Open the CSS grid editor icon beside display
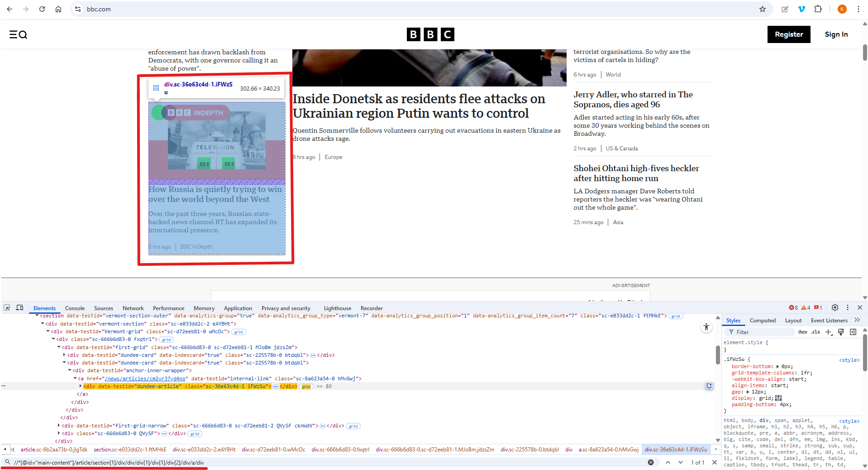Image resolution: width=868 pixels, height=470 pixels. pos(778,398)
